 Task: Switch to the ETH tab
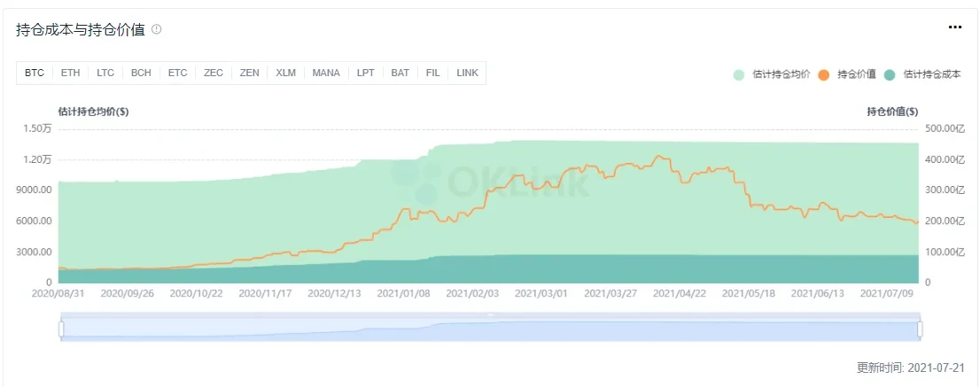click(x=70, y=73)
